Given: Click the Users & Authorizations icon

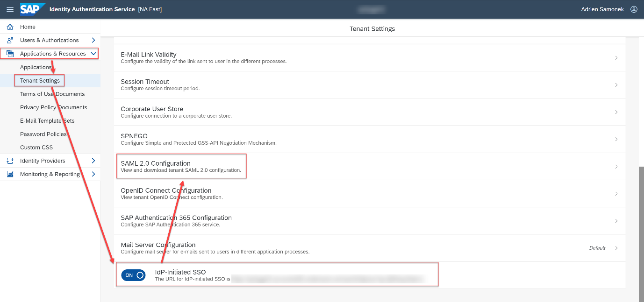Looking at the screenshot, I should pos(10,40).
